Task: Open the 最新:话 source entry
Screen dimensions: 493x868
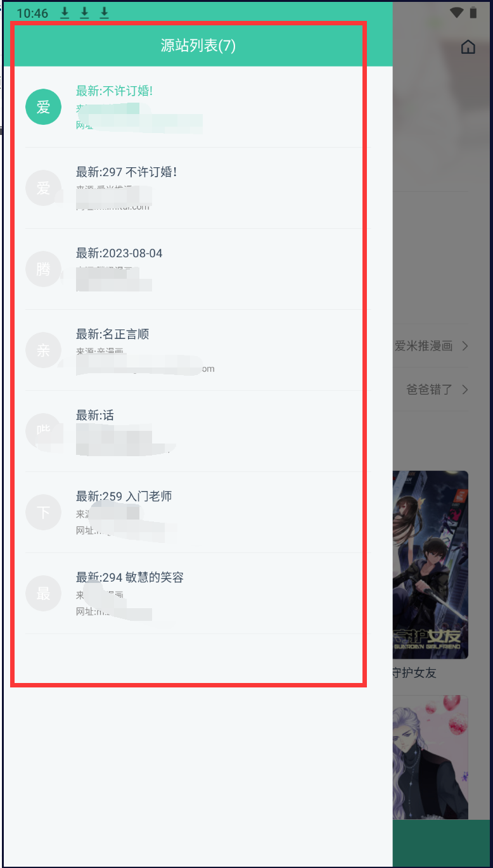Action: click(194, 431)
